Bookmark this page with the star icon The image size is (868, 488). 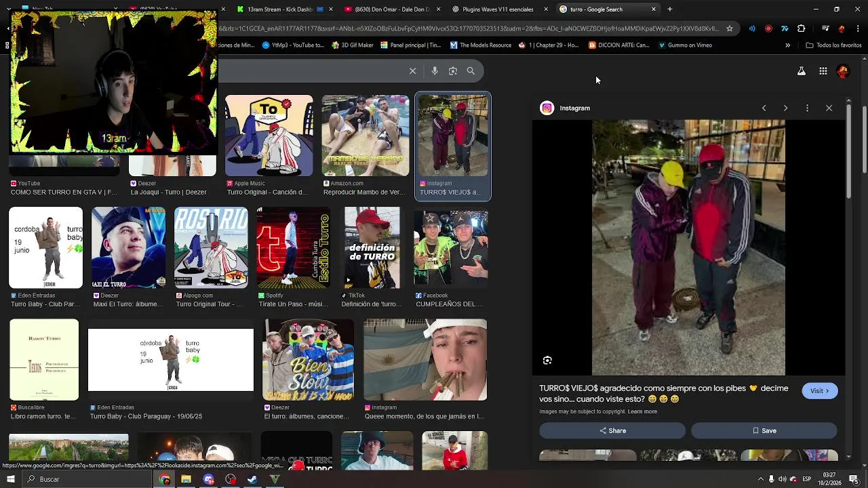coord(730,28)
